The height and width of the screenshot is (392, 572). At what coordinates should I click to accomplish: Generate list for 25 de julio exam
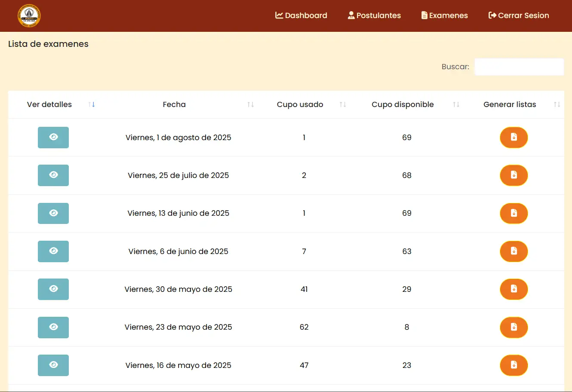(514, 175)
